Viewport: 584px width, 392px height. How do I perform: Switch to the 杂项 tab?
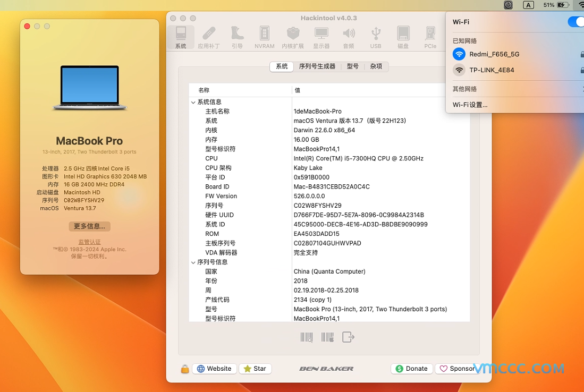[376, 66]
